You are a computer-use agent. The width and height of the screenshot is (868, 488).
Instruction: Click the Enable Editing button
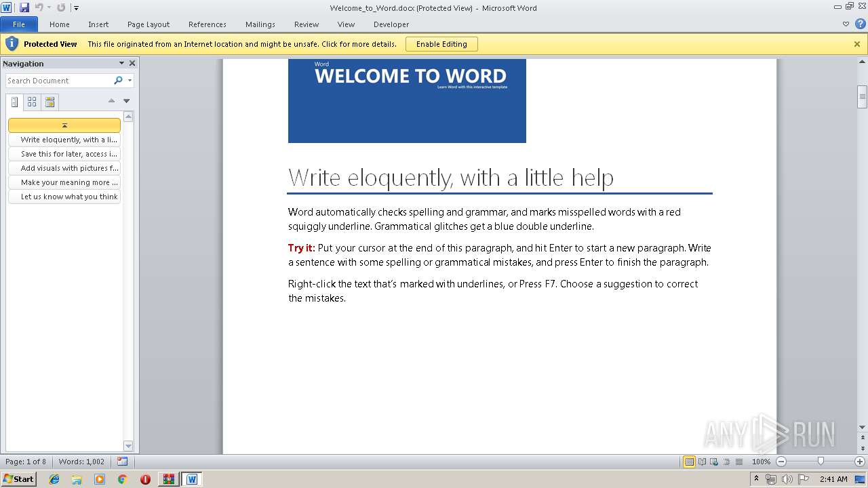click(441, 44)
